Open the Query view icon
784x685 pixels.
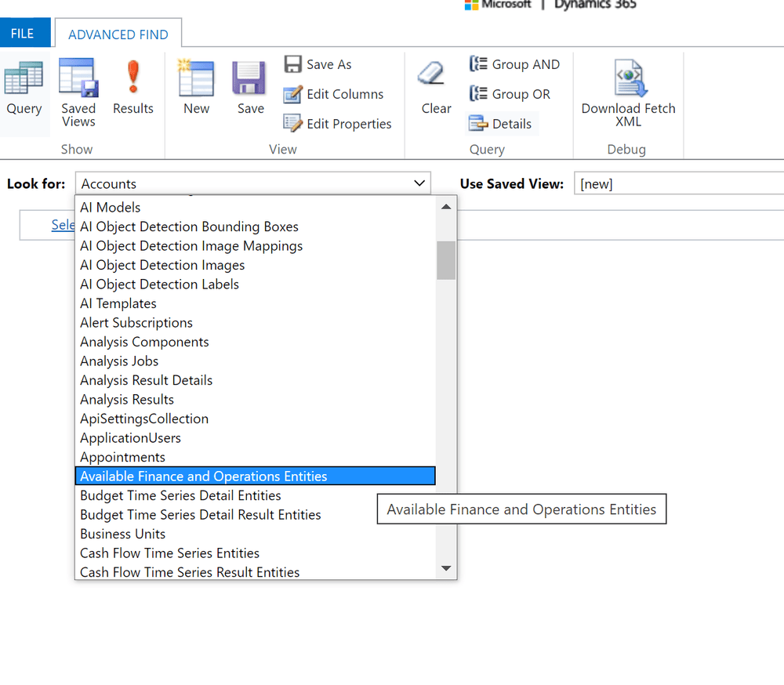click(24, 86)
